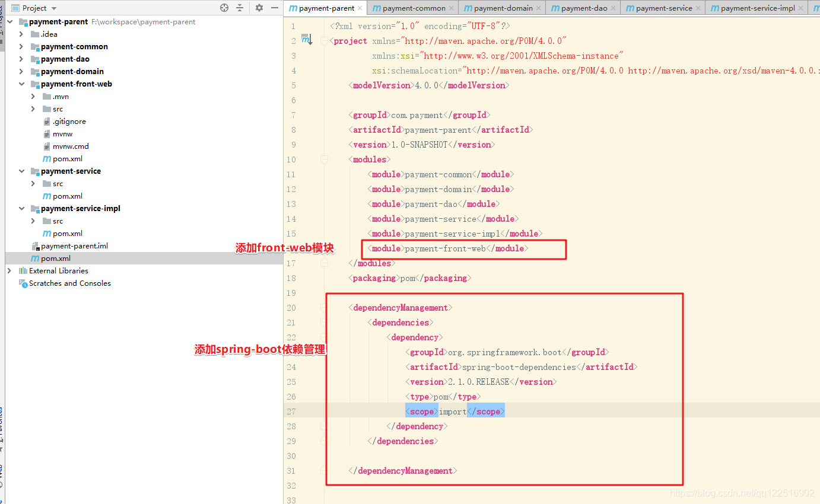Expand src under payment-service
820x504 pixels.
(33, 184)
